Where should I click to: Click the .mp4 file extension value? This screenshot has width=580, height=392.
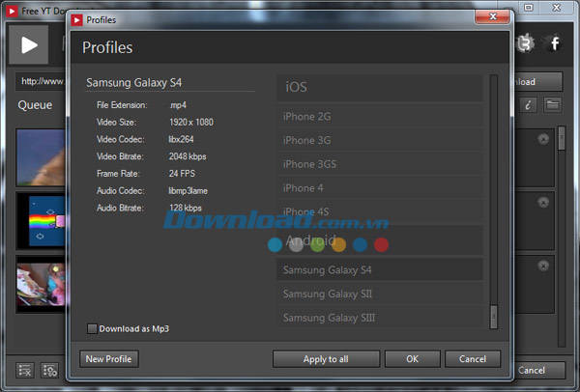(178, 105)
